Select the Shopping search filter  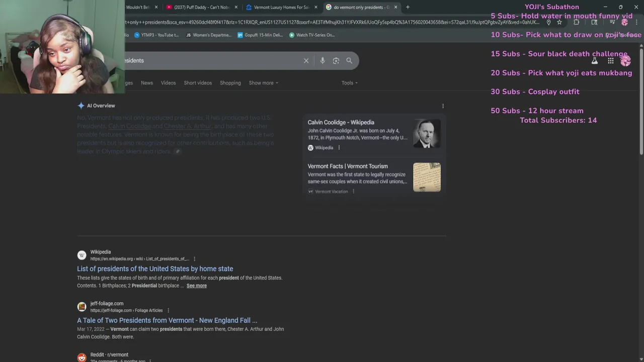230,83
